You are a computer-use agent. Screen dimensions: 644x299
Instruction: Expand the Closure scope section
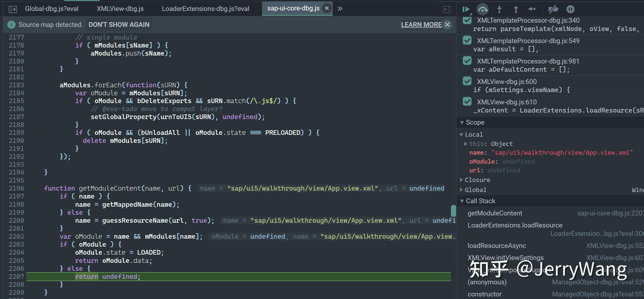point(461,180)
